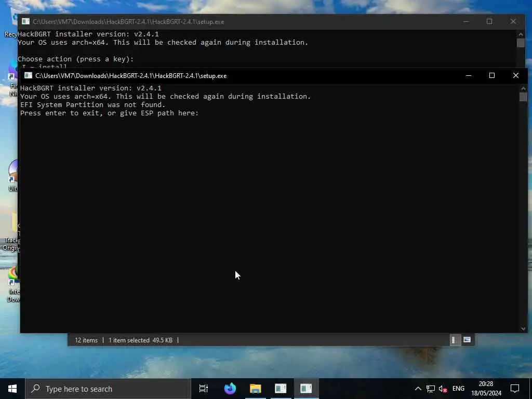The height and width of the screenshot is (399, 532).
Task: Click the muted volume tray icon
Action: (x=443, y=389)
